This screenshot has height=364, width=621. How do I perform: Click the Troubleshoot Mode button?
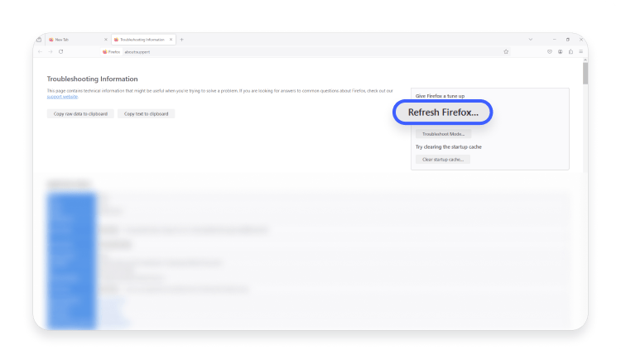(443, 133)
